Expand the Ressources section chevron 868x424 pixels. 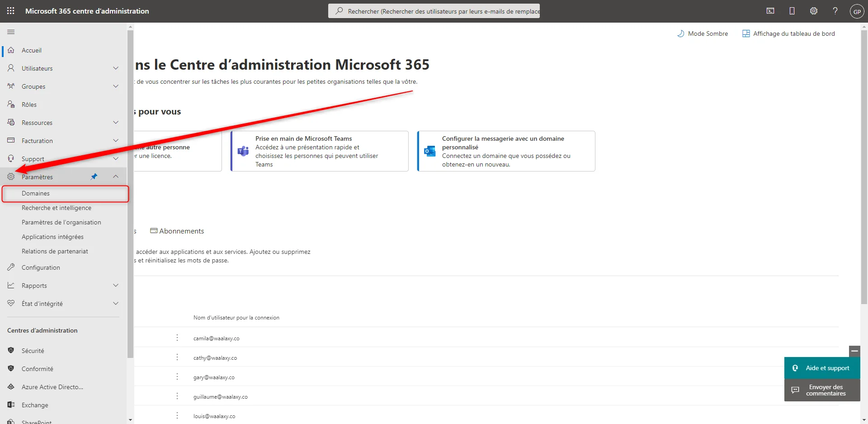coord(116,123)
